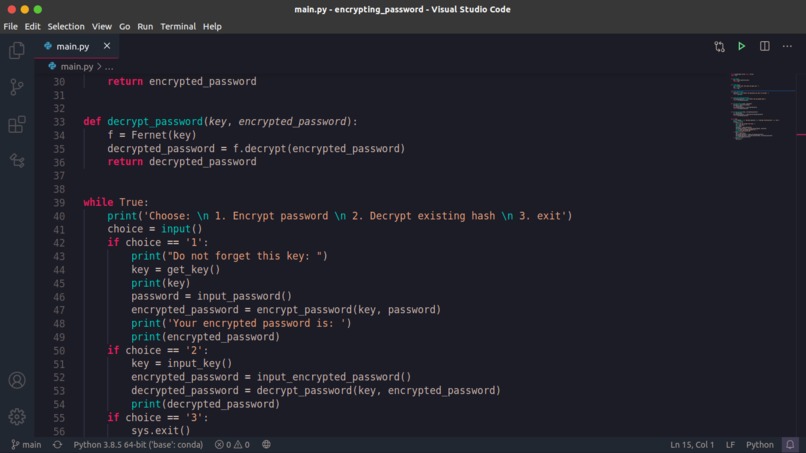Open the Go menu
The height and width of the screenshot is (453, 806).
click(x=124, y=26)
